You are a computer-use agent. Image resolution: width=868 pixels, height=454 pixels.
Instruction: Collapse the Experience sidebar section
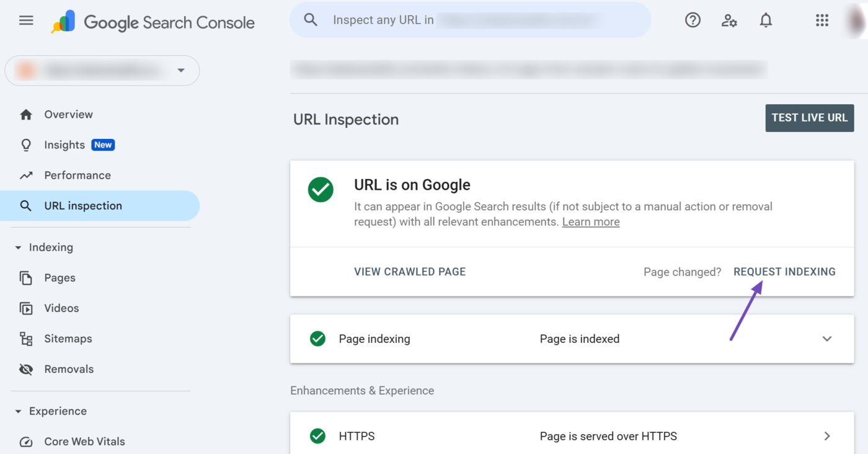18,411
